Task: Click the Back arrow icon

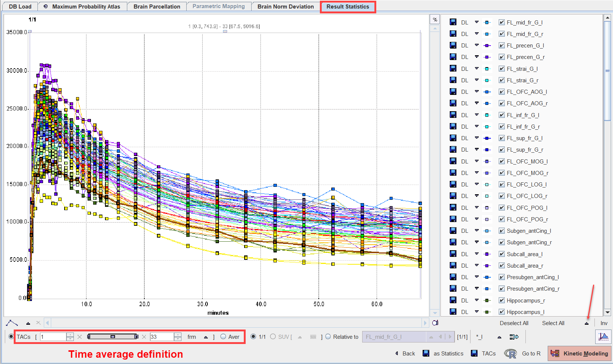Action: [x=397, y=353]
